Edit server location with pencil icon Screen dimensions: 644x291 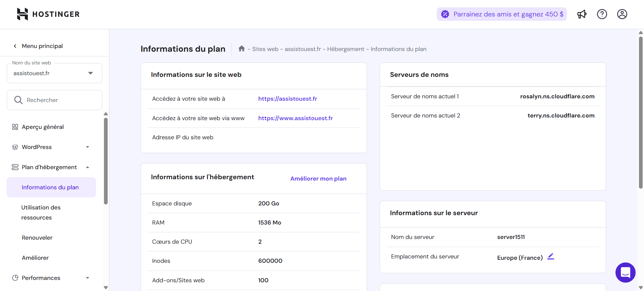[x=550, y=256]
